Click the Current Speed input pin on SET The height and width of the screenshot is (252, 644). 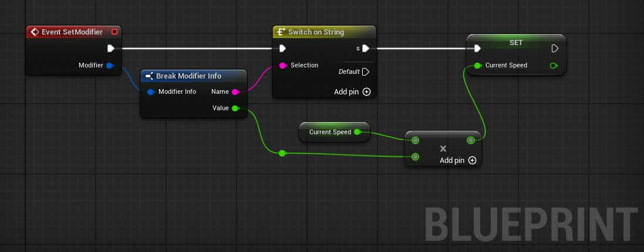[477, 65]
